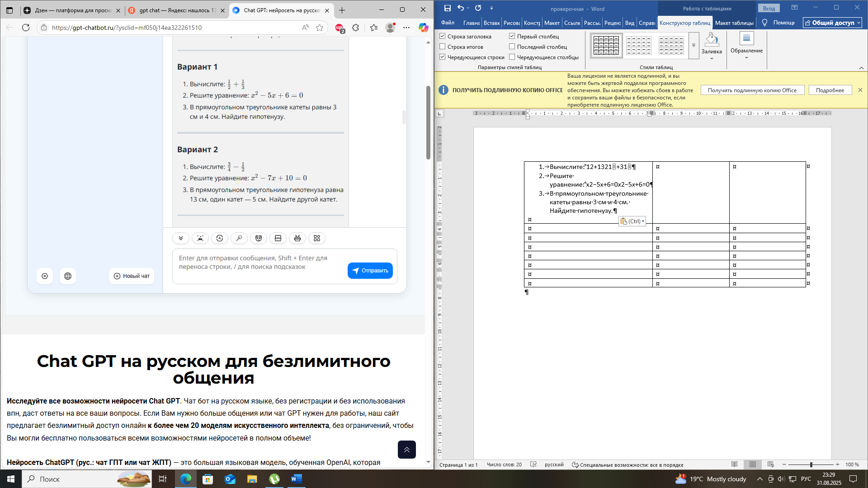Image resolution: width=868 pixels, height=488 pixels.
Task: Switch to the Ссылки ribbon tab
Action: [572, 23]
